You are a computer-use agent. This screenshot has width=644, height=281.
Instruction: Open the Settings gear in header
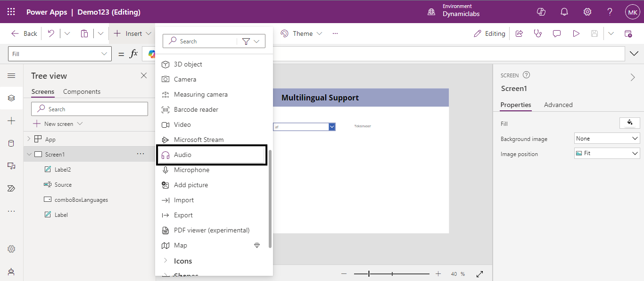(x=587, y=12)
